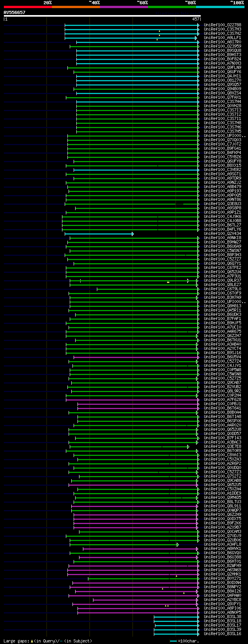The image size is (248, 644).
Task: Click the green ~80% identity legend bar
Action: pos(172,7)
